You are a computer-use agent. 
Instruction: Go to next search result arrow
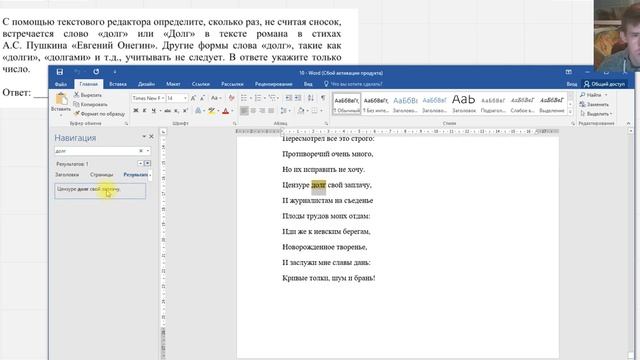click(147, 163)
